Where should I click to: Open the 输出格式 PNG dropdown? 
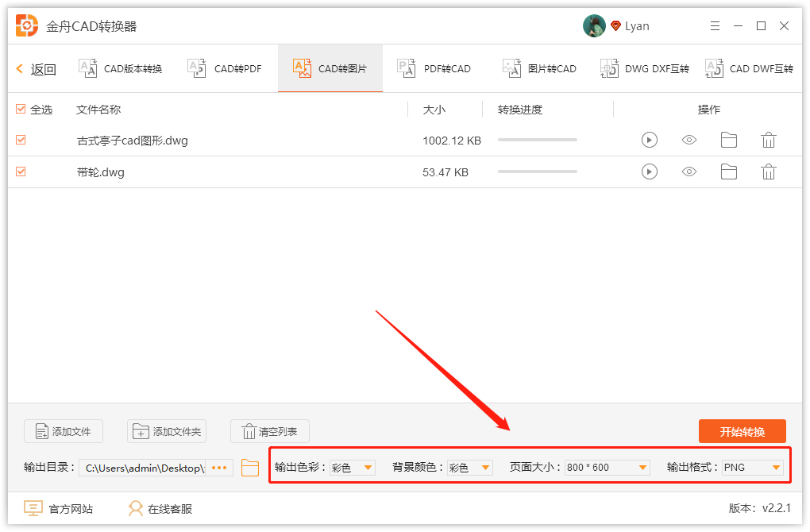click(774, 468)
